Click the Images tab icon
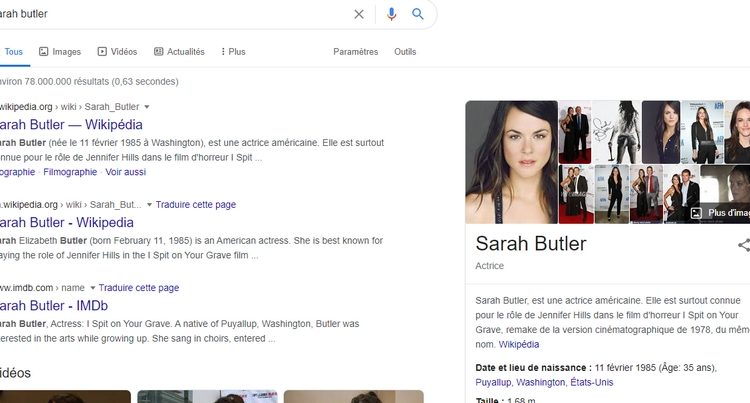Screen dimensions: 750x403 point(44,51)
